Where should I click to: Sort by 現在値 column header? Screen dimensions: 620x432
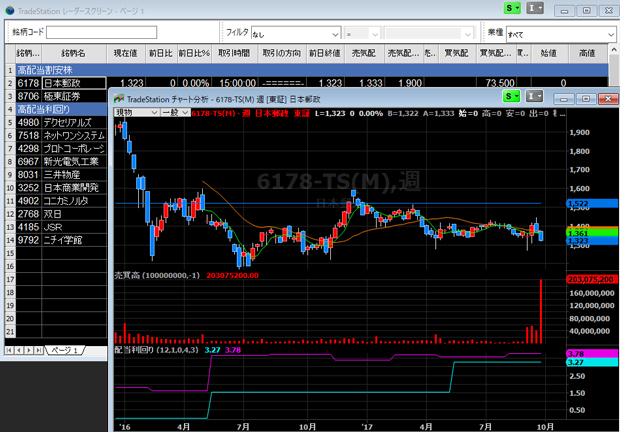click(x=126, y=53)
